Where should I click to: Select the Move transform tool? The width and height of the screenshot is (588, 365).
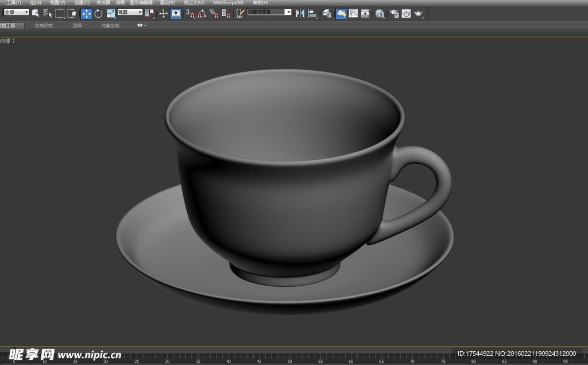click(87, 13)
